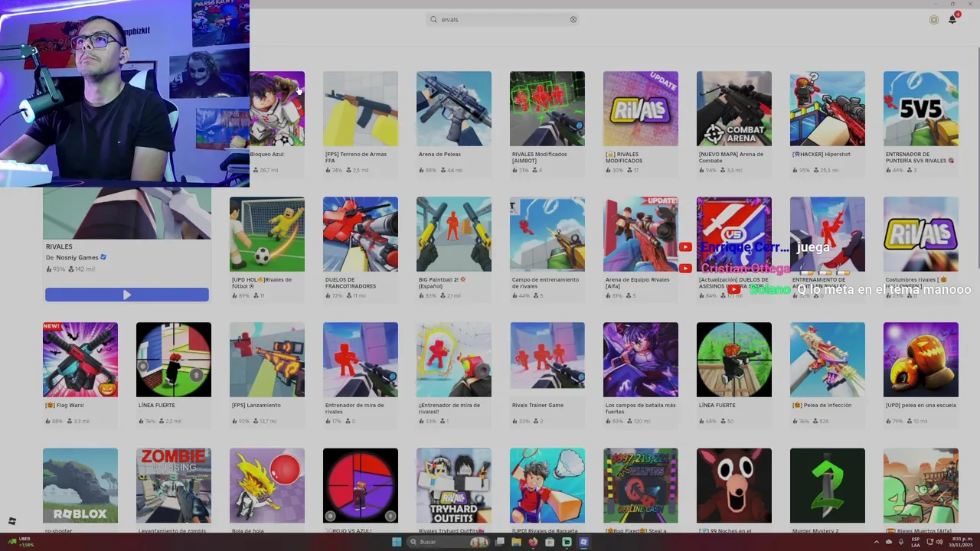Viewport: 980px width, 551px height.
Task: Open the RIVALES MODIFICADOS update thumbnail
Action: pos(641,109)
